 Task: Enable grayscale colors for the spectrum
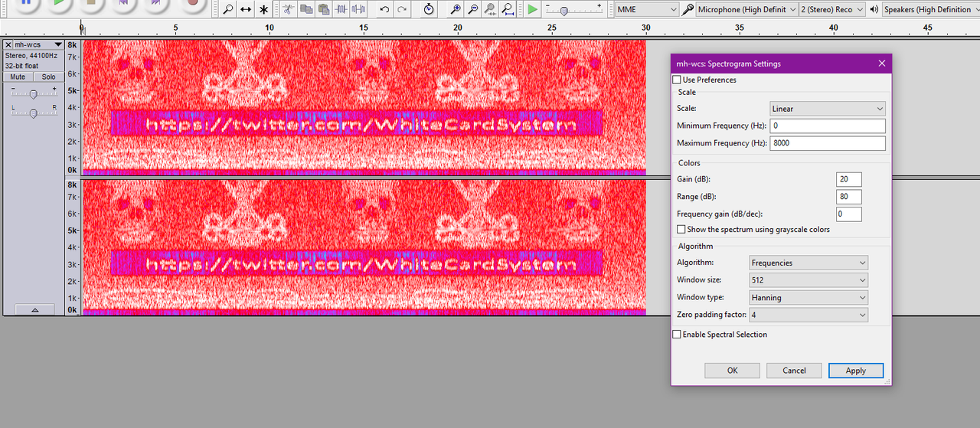(681, 229)
